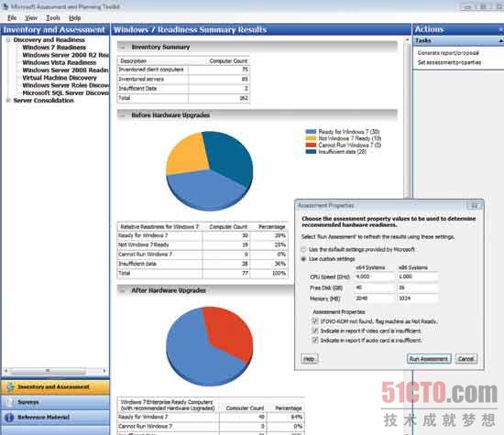Toggle the DVD-ROM not found checkbox

tap(315, 321)
